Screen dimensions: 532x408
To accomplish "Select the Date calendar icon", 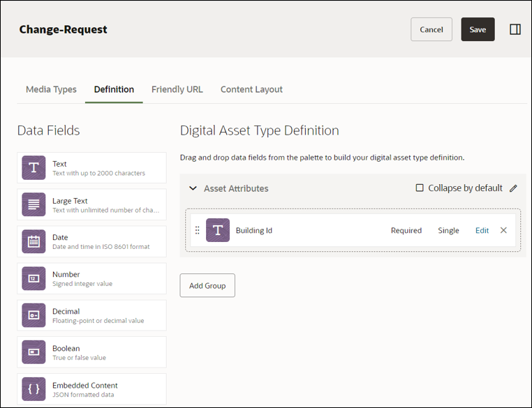I will (34, 241).
